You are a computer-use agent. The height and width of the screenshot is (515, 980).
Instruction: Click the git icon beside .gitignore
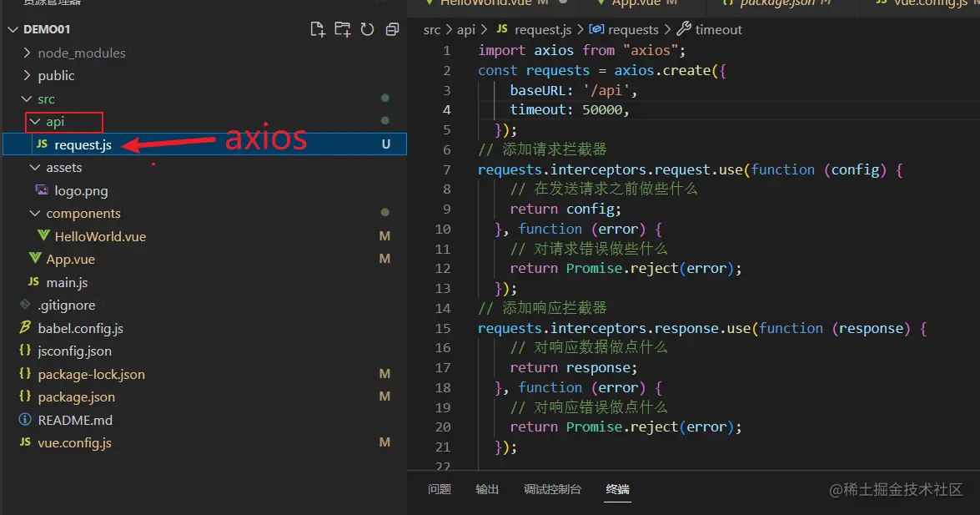click(25, 304)
